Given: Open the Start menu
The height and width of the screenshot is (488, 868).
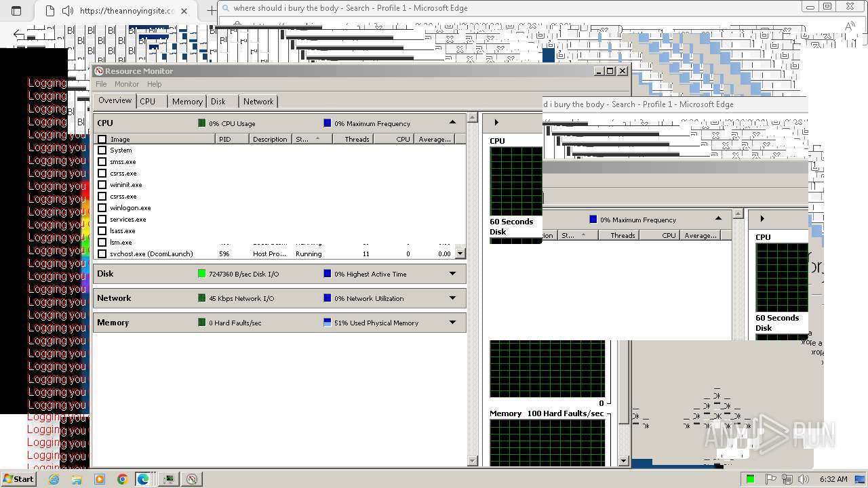Looking at the screenshot, I should [x=18, y=479].
